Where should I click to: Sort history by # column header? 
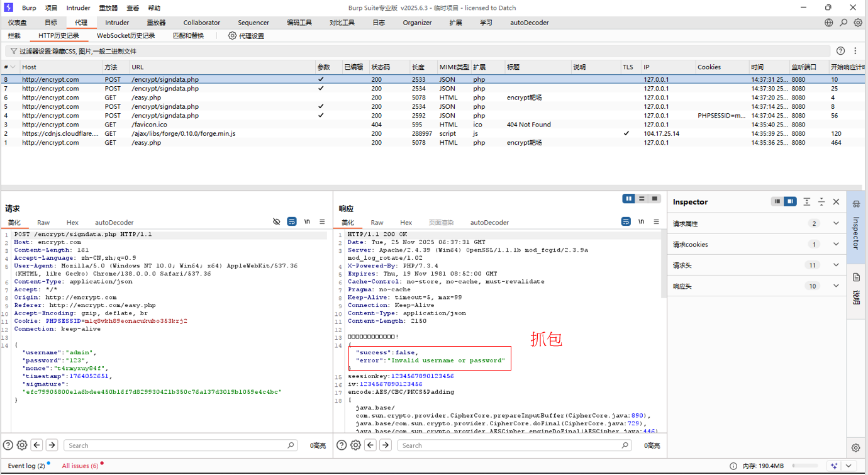(x=9, y=67)
